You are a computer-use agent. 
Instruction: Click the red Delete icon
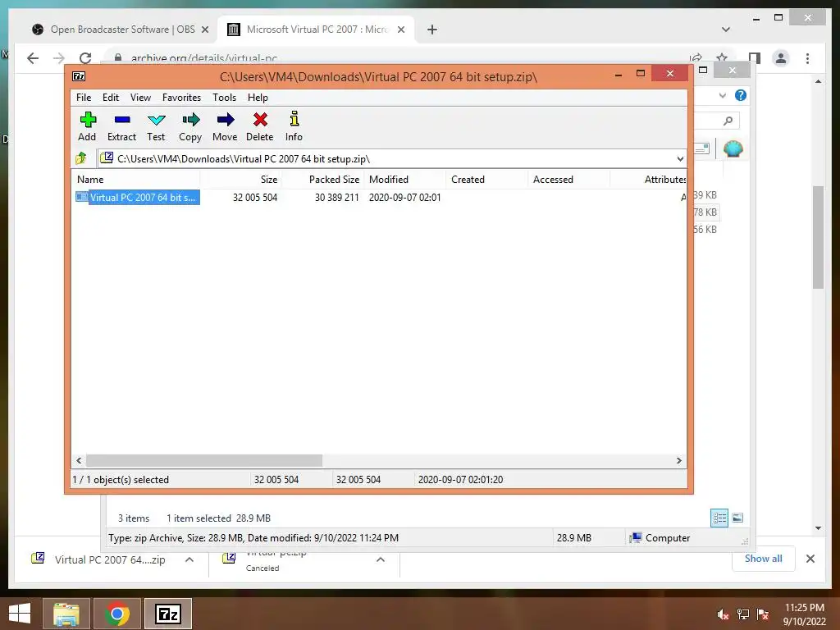point(260,126)
